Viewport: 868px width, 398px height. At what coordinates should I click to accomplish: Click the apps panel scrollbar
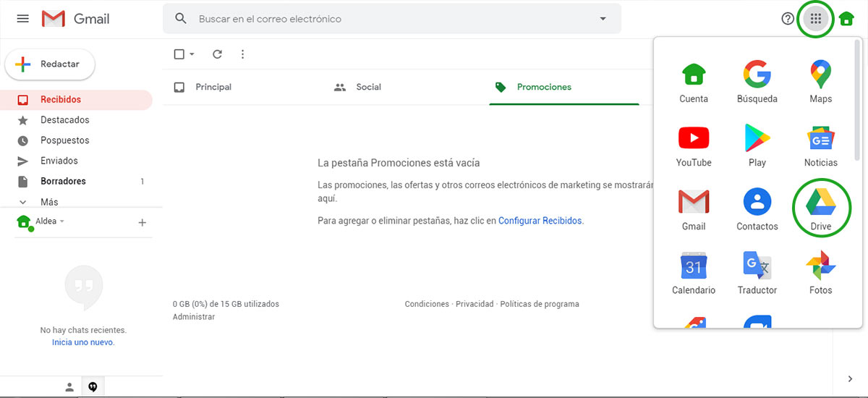coord(858,101)
